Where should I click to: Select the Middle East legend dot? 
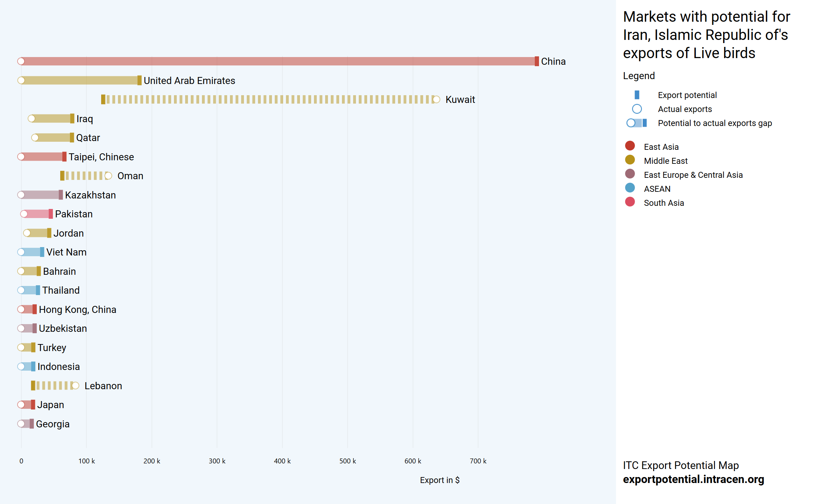[630, 160]
